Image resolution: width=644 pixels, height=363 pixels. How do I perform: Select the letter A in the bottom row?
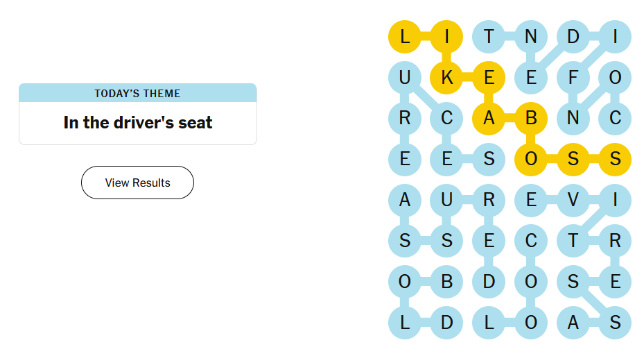573,323
